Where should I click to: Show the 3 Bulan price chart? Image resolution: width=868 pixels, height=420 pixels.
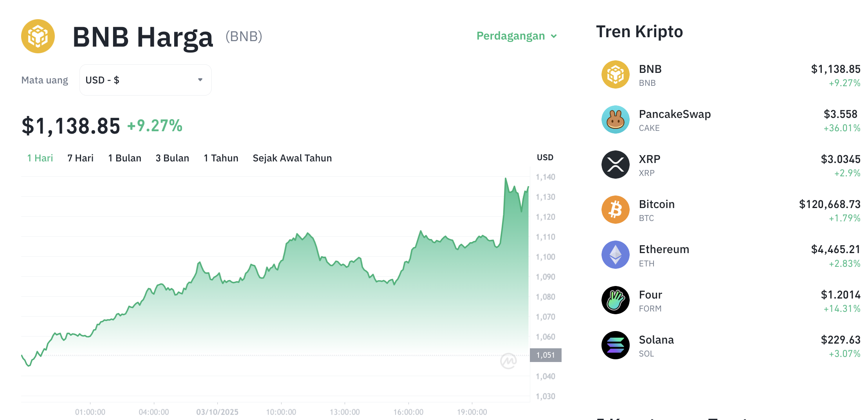(172, 158)
